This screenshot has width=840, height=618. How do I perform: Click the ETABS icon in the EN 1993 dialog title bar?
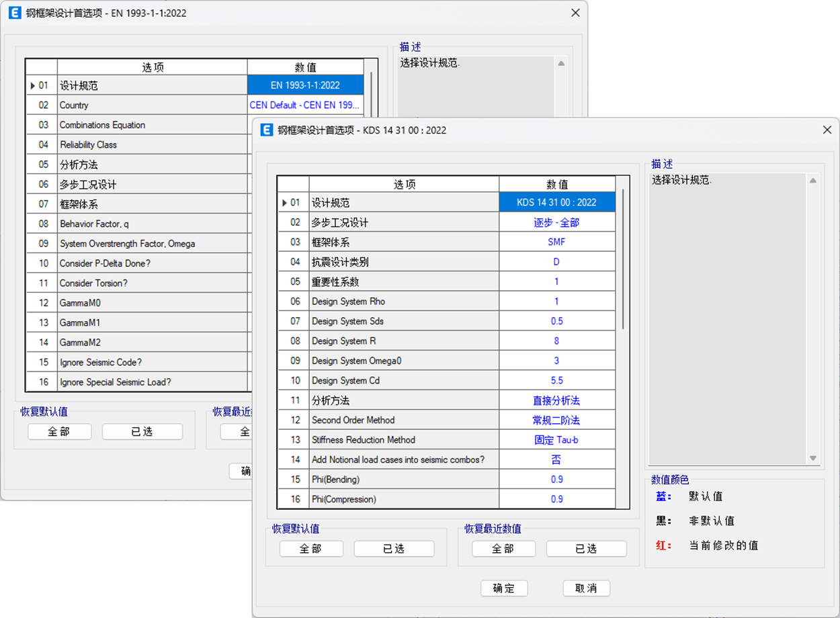tap(15, 13)
